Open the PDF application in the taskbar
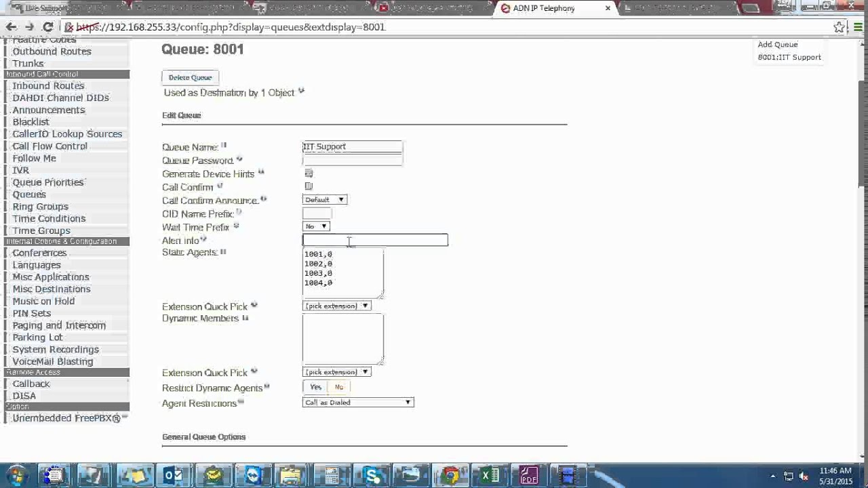868x488 pixels. (529, 475)
